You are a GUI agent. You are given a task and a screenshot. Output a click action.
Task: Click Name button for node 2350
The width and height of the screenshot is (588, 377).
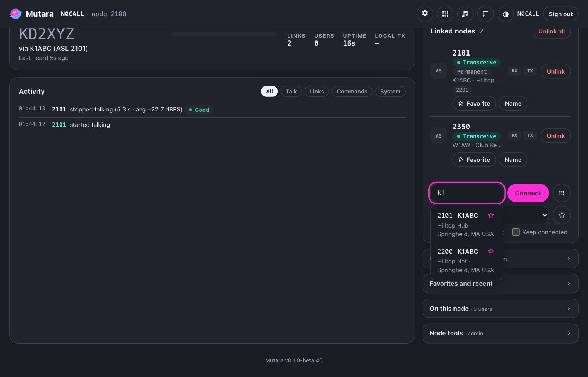(x=513, y=160)
